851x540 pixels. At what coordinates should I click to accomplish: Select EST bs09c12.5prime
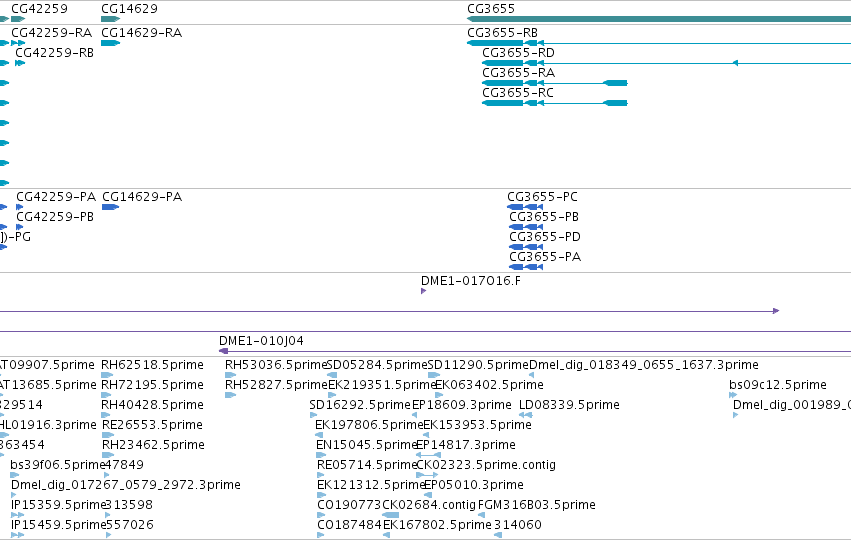coord(778,385)
